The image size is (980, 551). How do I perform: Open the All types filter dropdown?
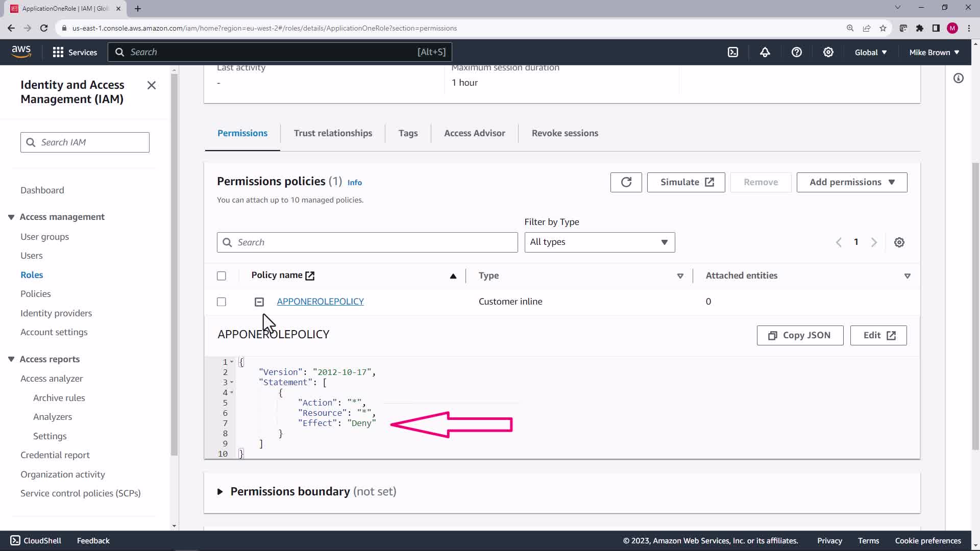[599, 242]
